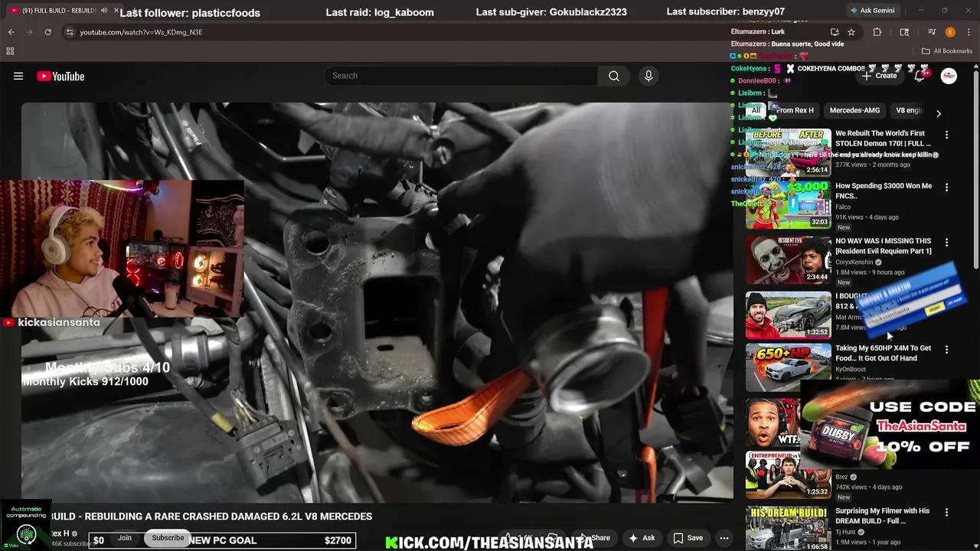Open more actions ellipsis under the video
The width and height of the screenshot is (980, 551).
tap(724, 538)
